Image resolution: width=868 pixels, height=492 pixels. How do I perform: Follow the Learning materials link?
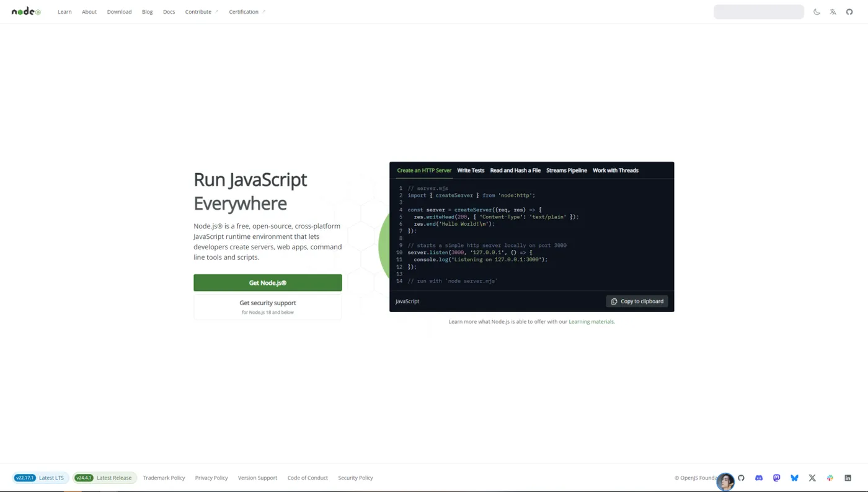point(591,322)
